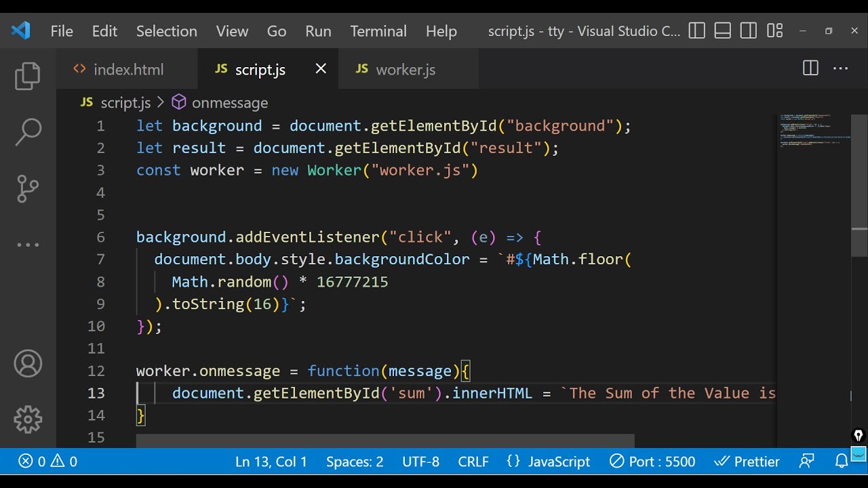Open Source Control view
The height and width of the screenshot is (488, 868).
coord(28,189)
